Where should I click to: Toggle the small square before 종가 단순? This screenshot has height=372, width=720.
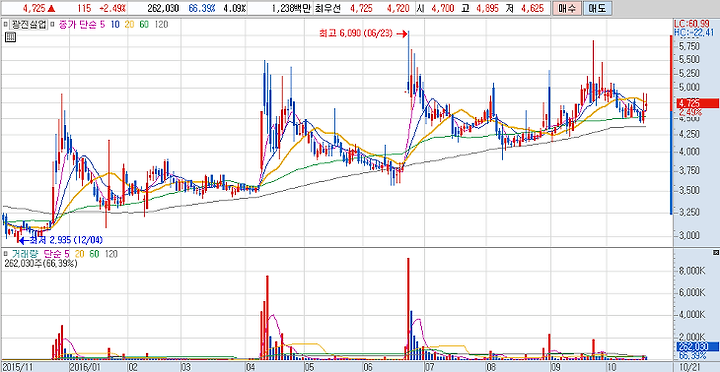[51, 23]
